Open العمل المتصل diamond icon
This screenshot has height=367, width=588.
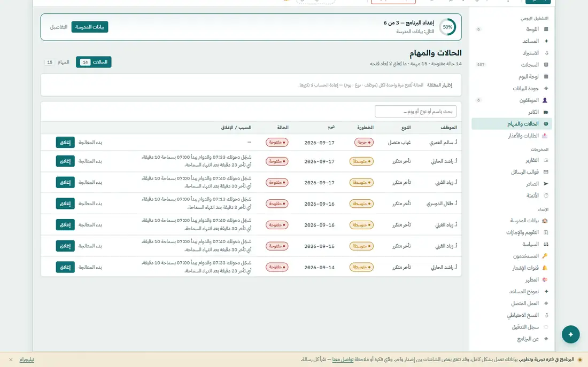click(546, 303)
